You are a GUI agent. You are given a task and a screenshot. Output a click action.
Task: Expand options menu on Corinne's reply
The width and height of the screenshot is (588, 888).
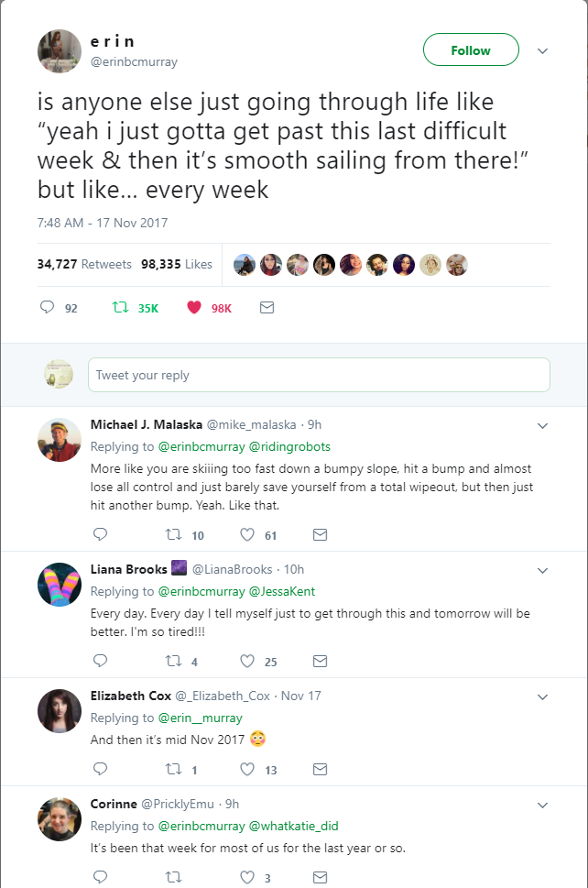542,805
